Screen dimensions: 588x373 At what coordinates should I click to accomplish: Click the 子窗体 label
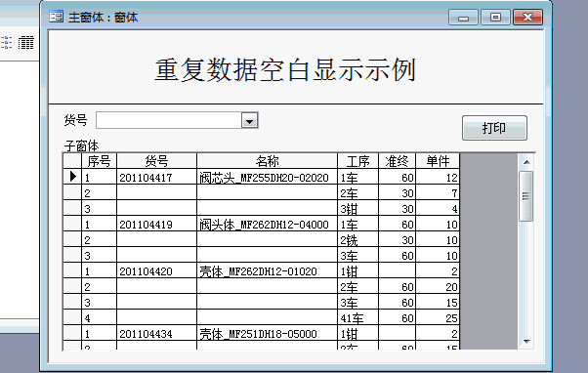81,145
